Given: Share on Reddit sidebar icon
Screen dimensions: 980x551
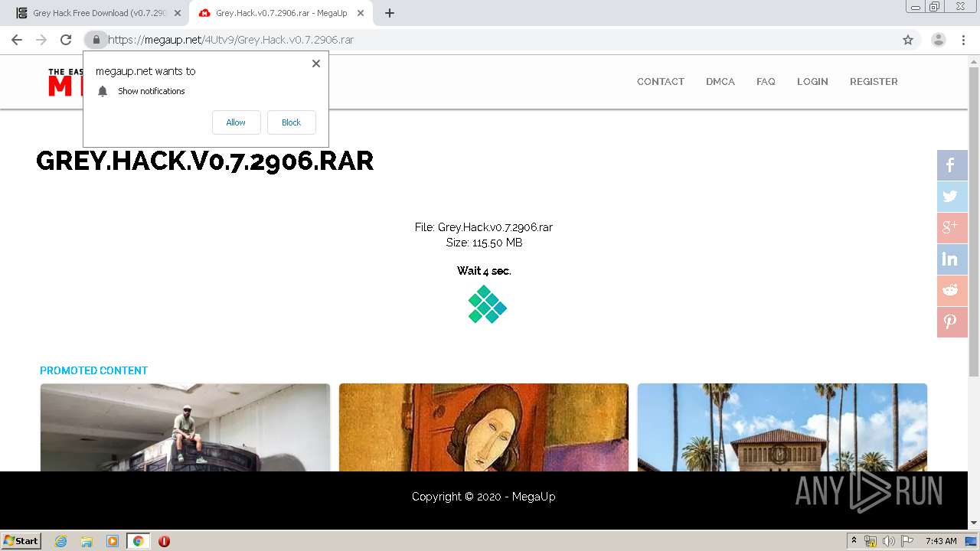Looking at the screenshot, I should 952,291.
